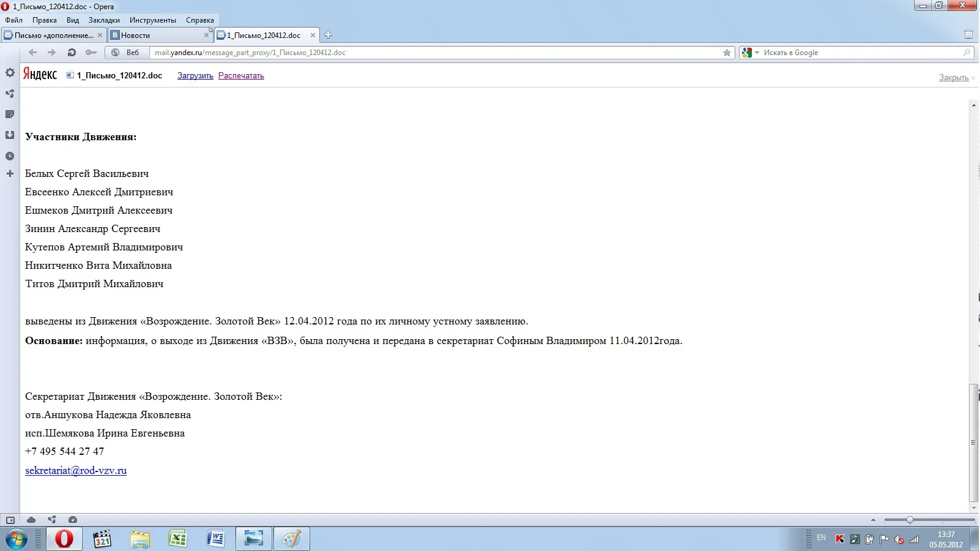The height and width of the screenshot is (551, 980).
Task: Click the Загрузить link
Action: [x=195, y=76]
